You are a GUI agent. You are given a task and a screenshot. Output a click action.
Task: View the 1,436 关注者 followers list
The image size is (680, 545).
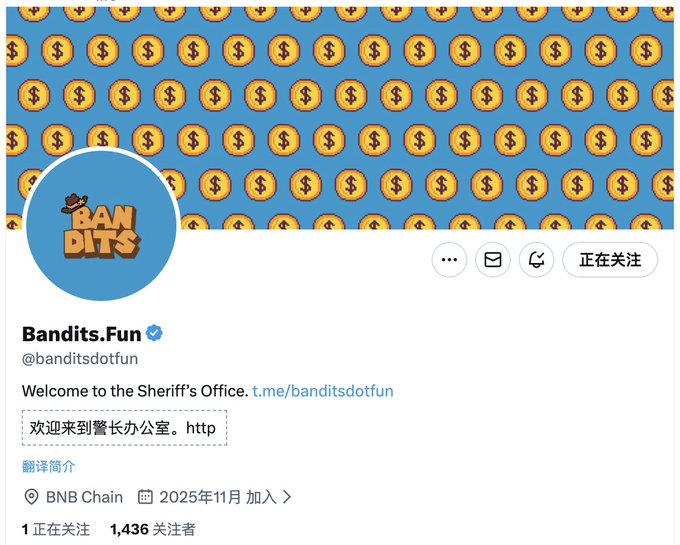(x=153, y=529)
